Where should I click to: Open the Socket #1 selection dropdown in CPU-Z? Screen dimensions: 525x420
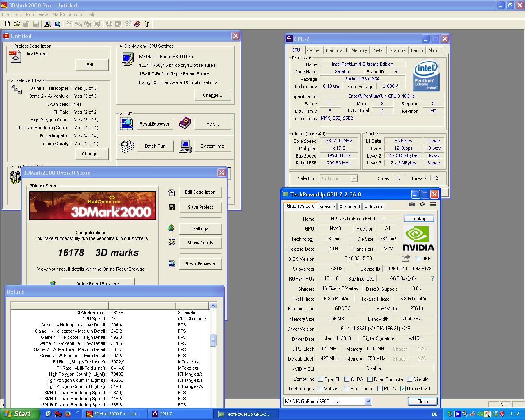point(354,178)
